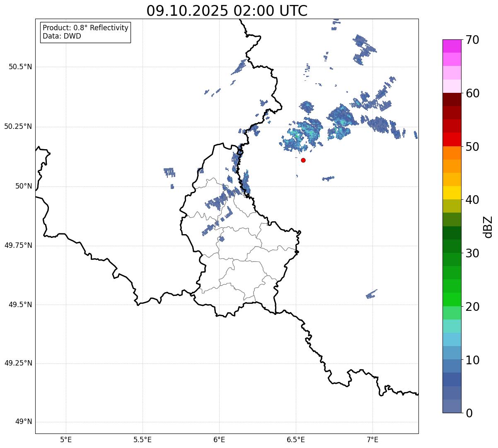Click the latitude label "49°N"

(24, 422)
